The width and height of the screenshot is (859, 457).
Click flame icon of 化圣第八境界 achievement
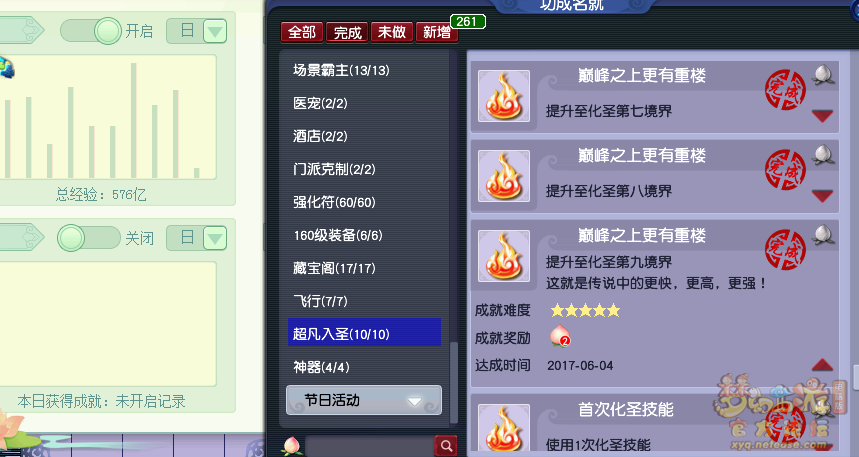coord(503,176)
